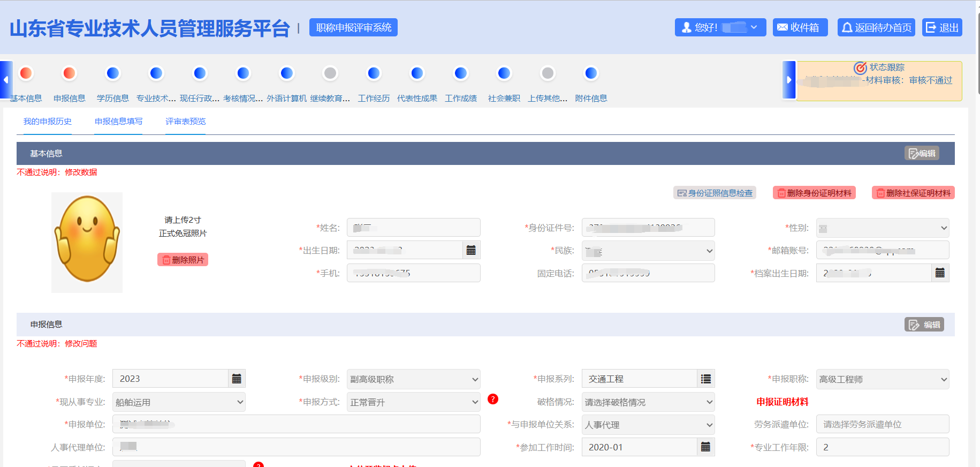Select the 附件信息 step circle
Viewport: 980px width, 467px height.
pyautogui.click(x=591, y=73)
